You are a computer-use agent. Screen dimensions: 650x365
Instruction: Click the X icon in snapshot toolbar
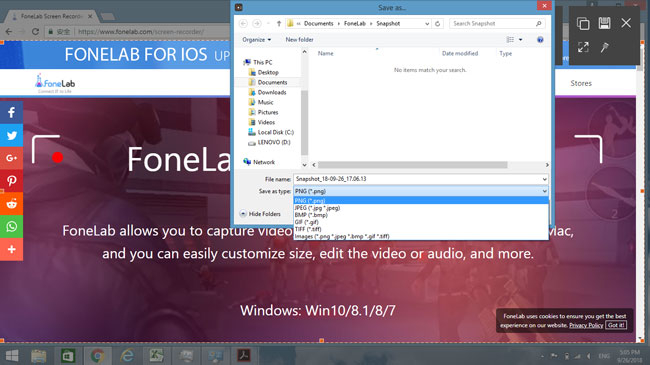626,23
